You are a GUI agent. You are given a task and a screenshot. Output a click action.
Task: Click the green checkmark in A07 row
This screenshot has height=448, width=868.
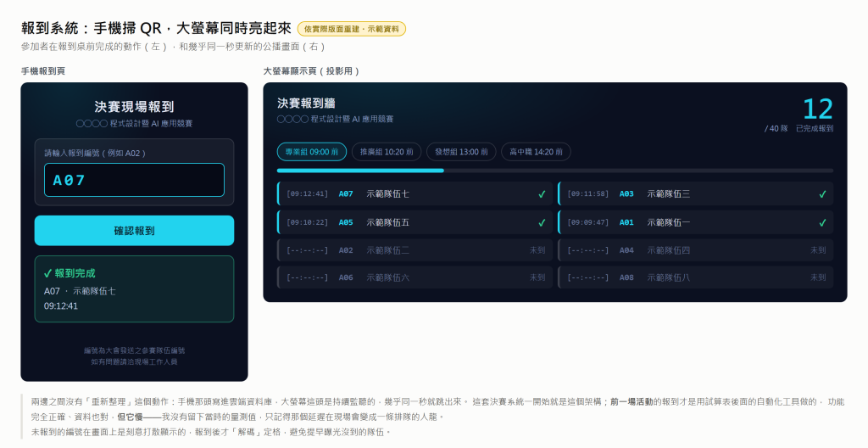click(542, 194)
